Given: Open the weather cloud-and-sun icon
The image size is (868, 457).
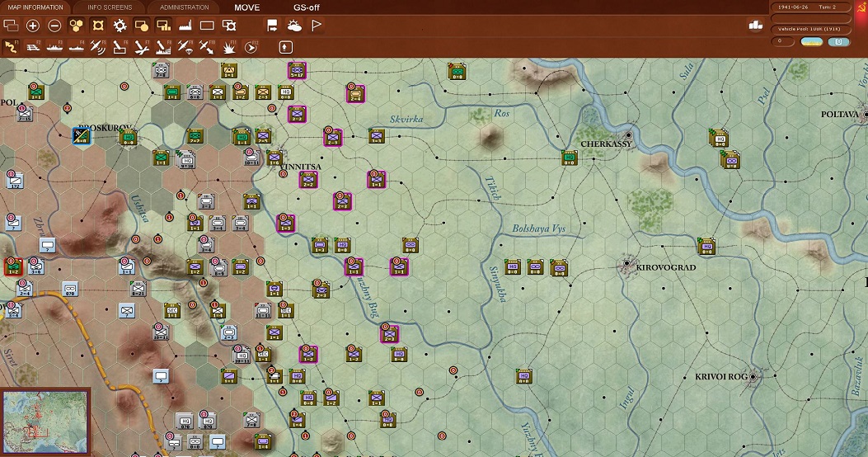Looking at the screenshot, I should (x=294, y=26).
